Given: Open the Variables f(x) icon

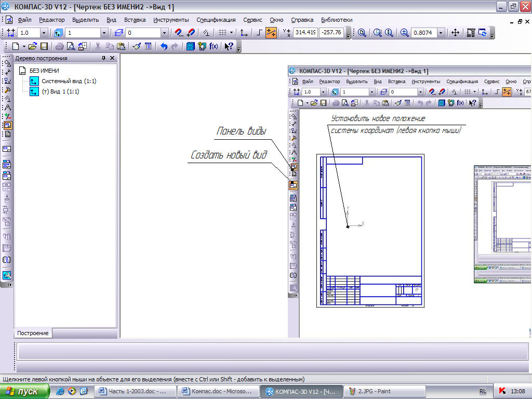Looking at the screenshot, I should (214, 46).
